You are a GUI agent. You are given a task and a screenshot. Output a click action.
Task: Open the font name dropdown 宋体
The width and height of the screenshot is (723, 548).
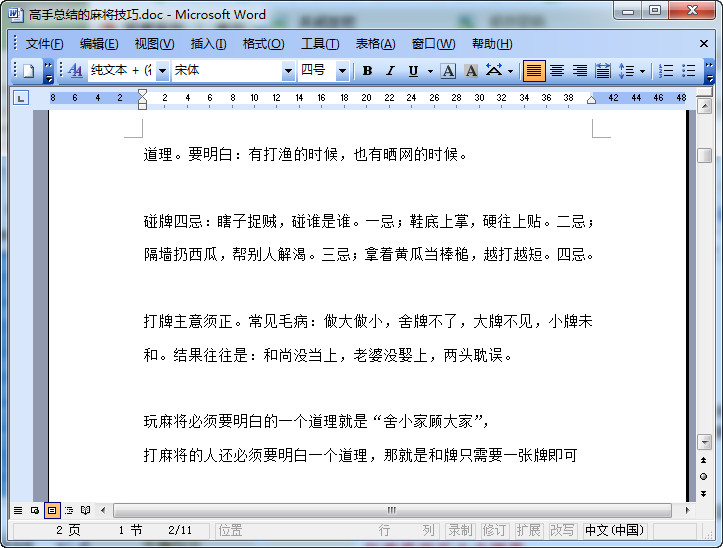click(x=288, y=71)
